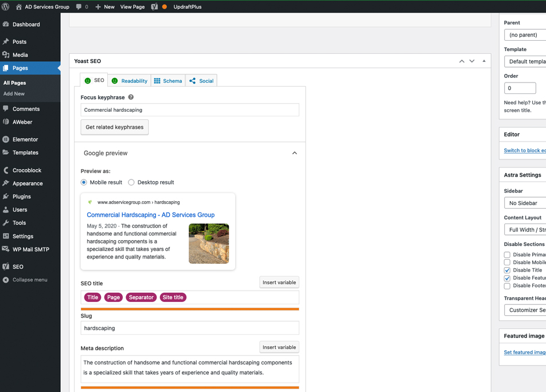
Task: Click the Pages icon in sidebar
Action: [x=6, y=68]
